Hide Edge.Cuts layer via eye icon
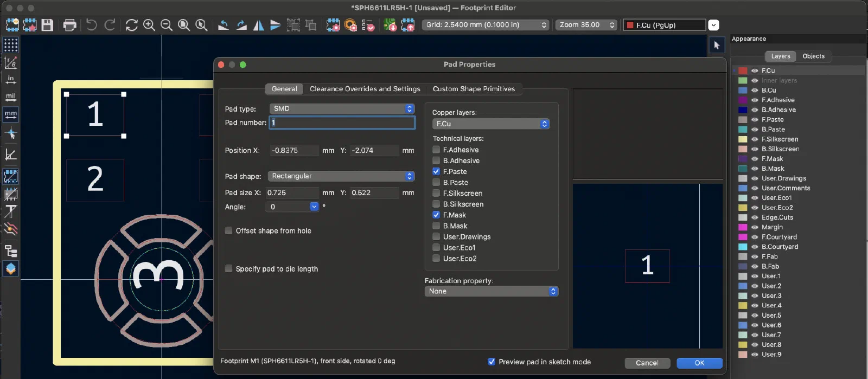The image size is (868, 379). (755, 217)
